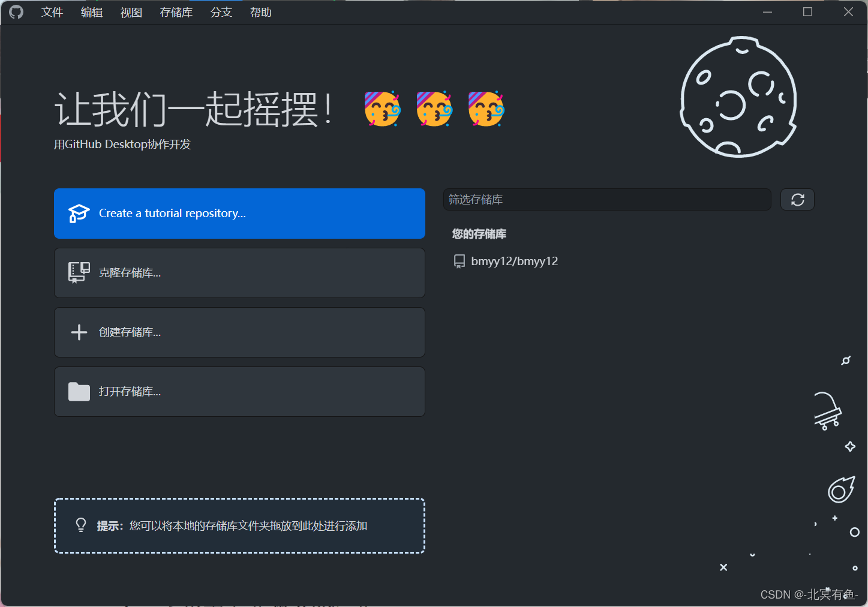Click the clone repository icon

click(79, 272)
